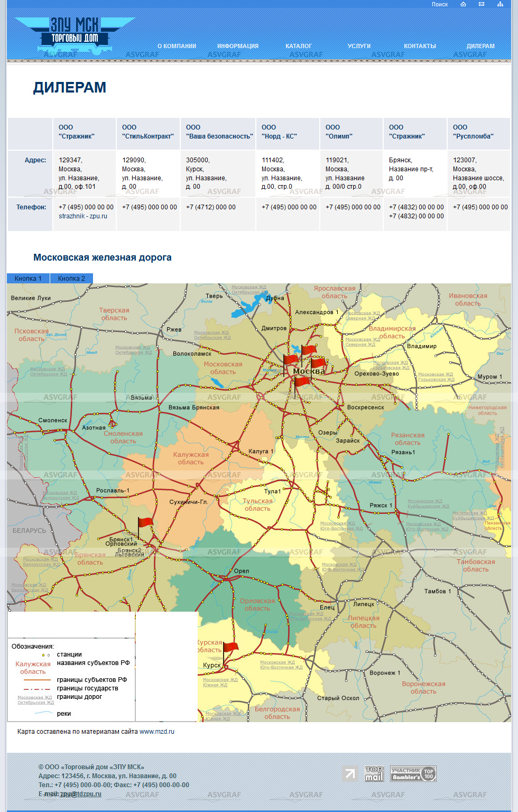518x812 pixels.
Task: Go to home page via house icon
Action: 463,4
